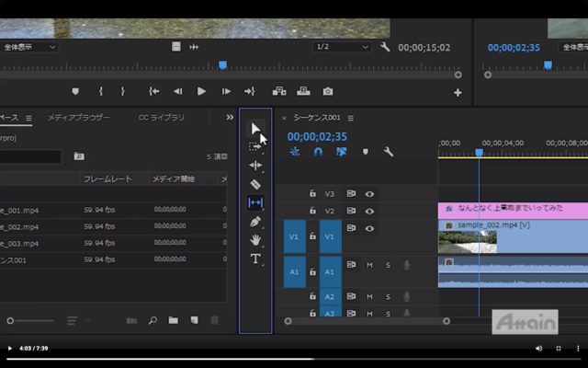Adjust project panel thumbnail zoom slider
The image size is (588, 368).
pyautogui.click(x=10, y=321)
